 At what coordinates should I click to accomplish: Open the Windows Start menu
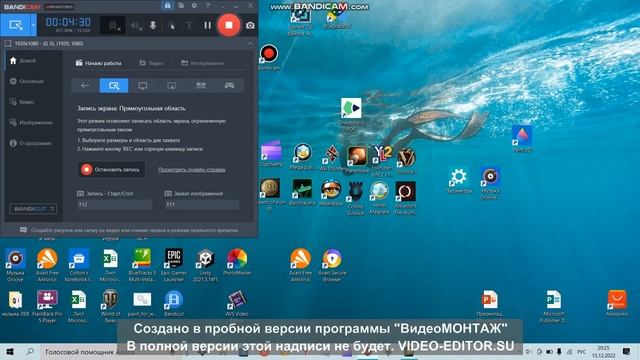point(10,351)
